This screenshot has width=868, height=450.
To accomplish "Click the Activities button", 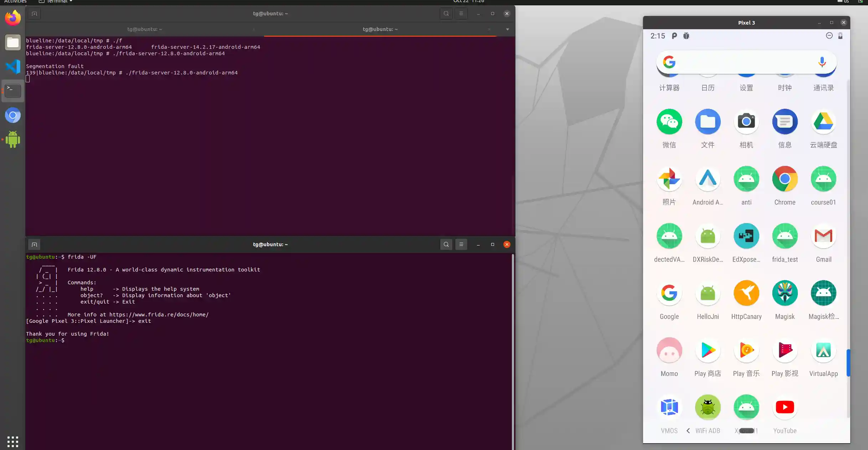I will (x=15, y=1).
